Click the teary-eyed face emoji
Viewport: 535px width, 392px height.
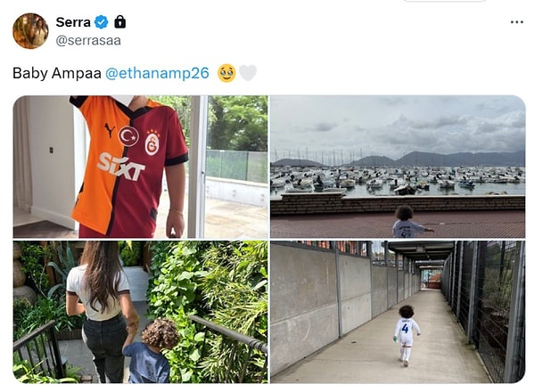click(226, 73)
